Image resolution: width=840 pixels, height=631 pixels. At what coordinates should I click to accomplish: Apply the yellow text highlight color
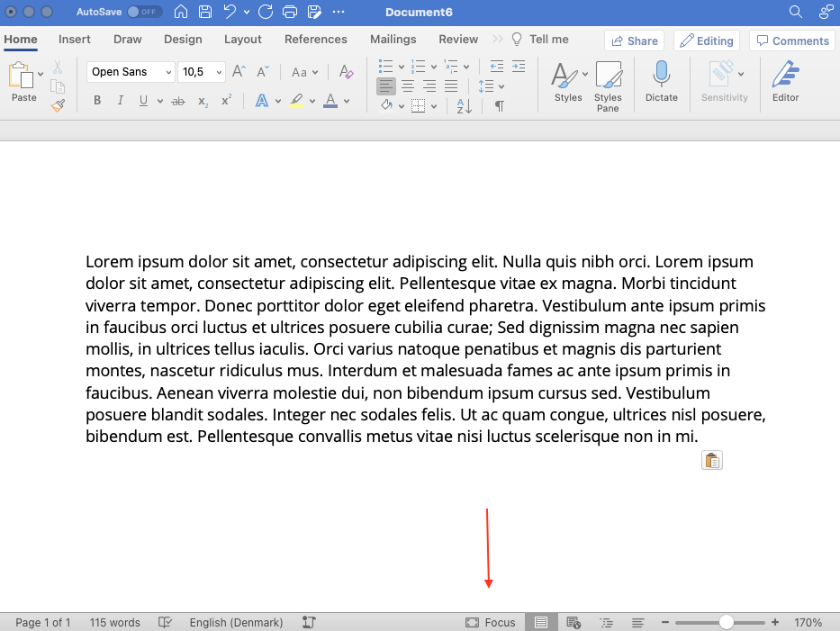pyautogui.click(x=297, y=101)
